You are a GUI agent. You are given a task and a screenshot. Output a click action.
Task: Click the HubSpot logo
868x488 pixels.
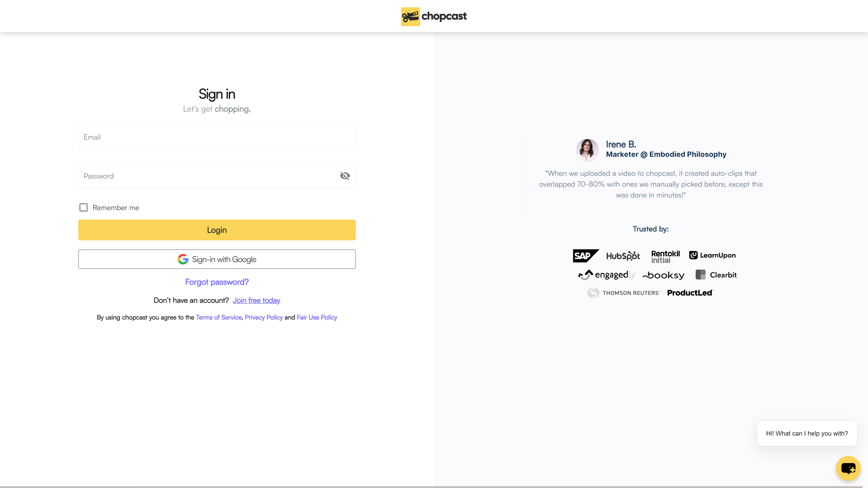[x=623, y=256]
